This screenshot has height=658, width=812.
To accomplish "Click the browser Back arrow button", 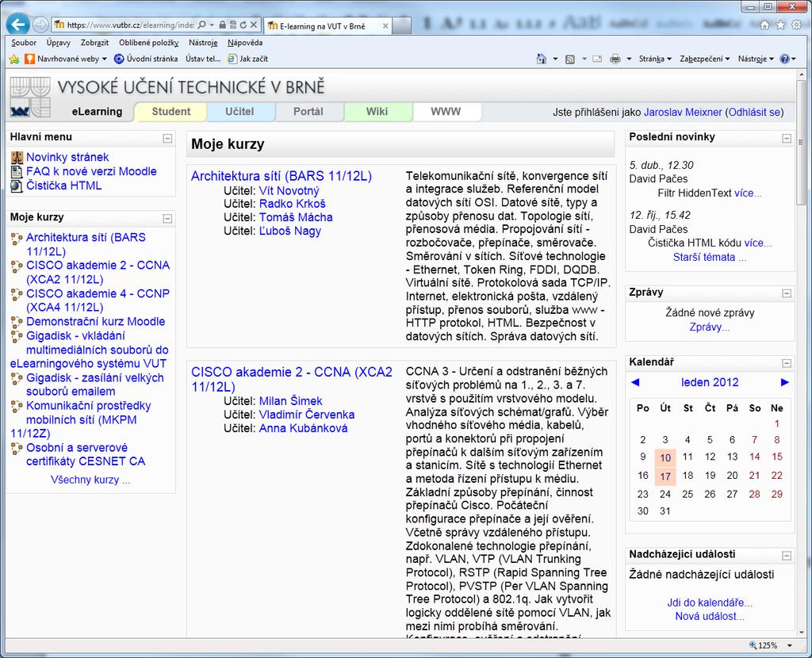I will [18, 24].
